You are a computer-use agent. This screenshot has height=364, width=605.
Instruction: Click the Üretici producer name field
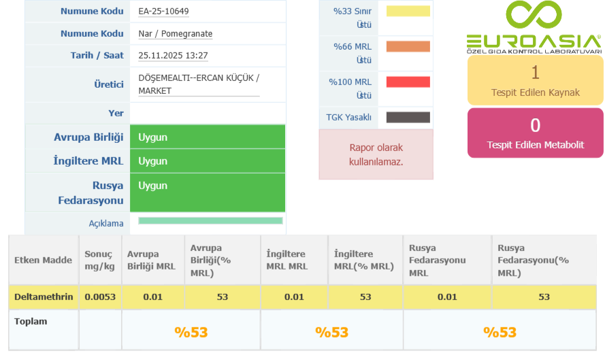(x=199, y=84)
